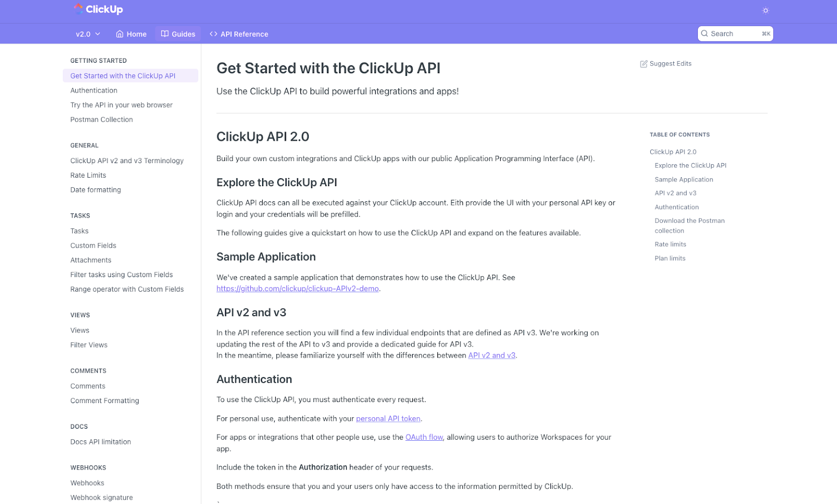
Task: Open the v2.0 version dropdown
Action: 87,33
